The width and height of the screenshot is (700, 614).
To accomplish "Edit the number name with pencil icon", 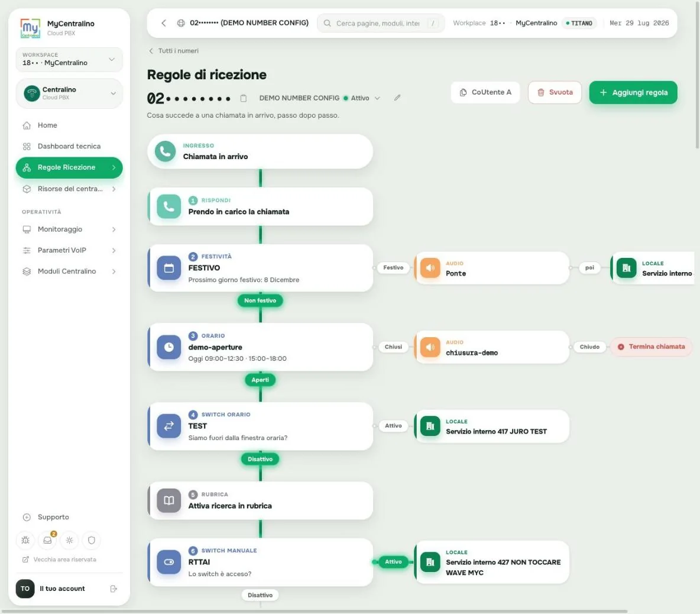I will click(397, 98).
